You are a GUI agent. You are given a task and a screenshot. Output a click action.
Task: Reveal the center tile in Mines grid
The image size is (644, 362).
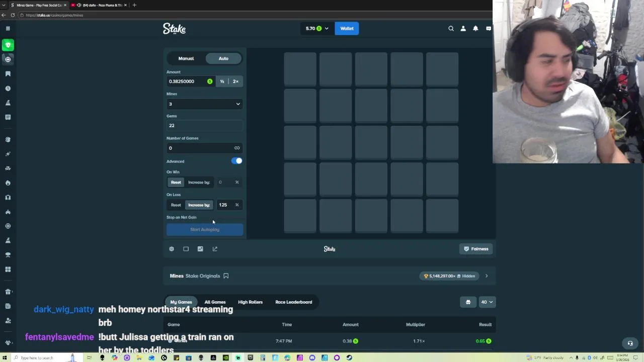click(x=371, y=143)
